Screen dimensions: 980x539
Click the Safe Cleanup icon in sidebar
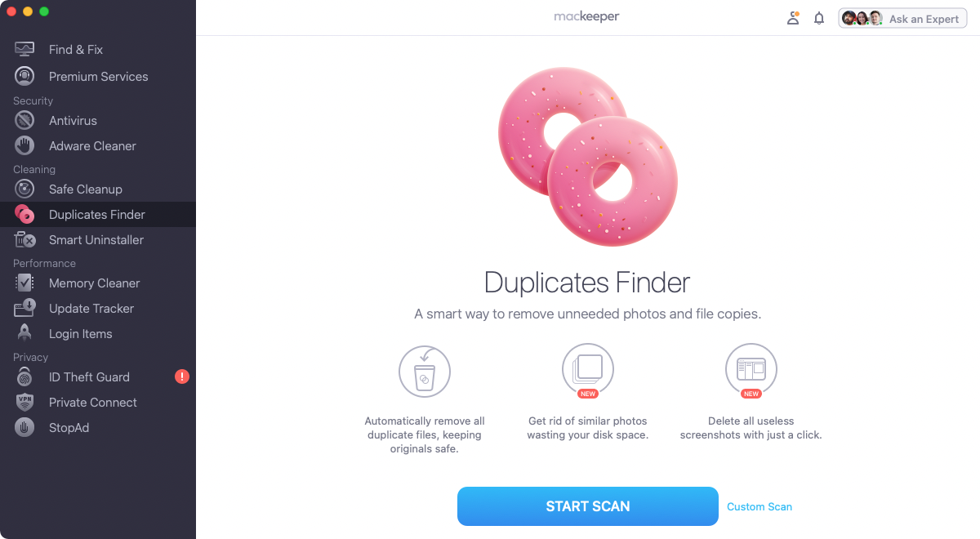(x=24, y=189)
